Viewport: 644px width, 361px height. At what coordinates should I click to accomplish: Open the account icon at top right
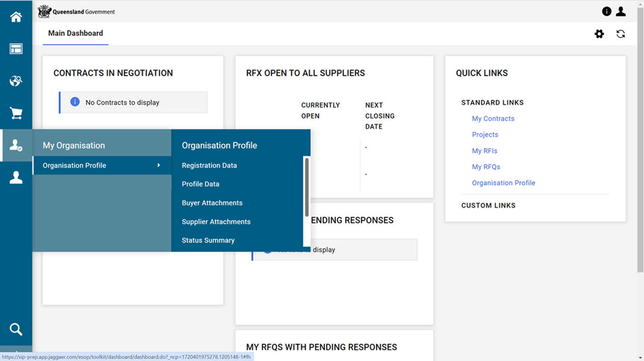[x=620, y=11]
